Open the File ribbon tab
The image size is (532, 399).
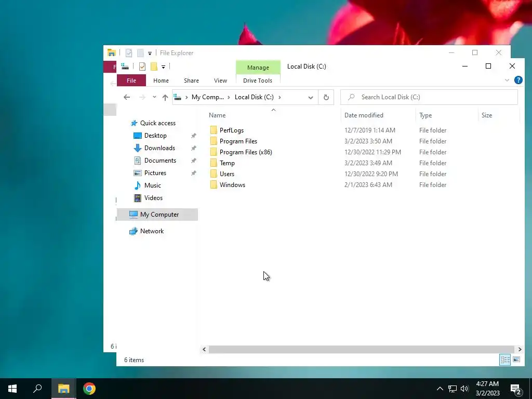(x=131, y=81)
